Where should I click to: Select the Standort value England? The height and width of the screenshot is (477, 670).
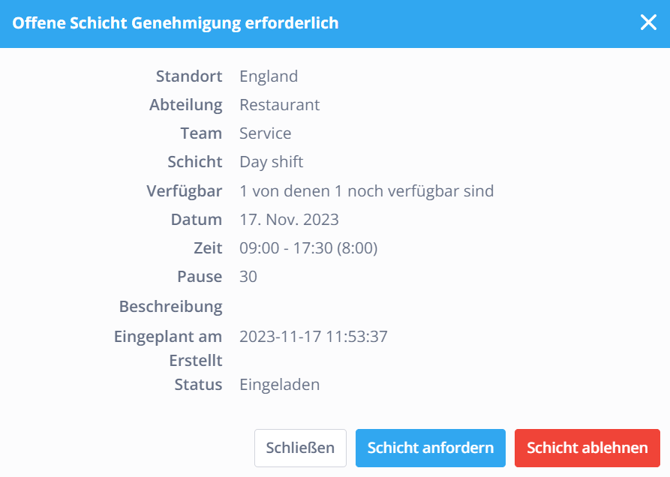click(x=268, y=76)
